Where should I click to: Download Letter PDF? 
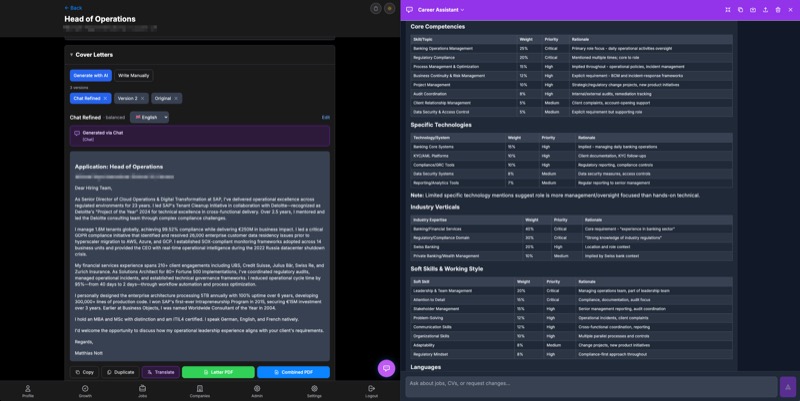pyautogui.click(x=218, y=372)
